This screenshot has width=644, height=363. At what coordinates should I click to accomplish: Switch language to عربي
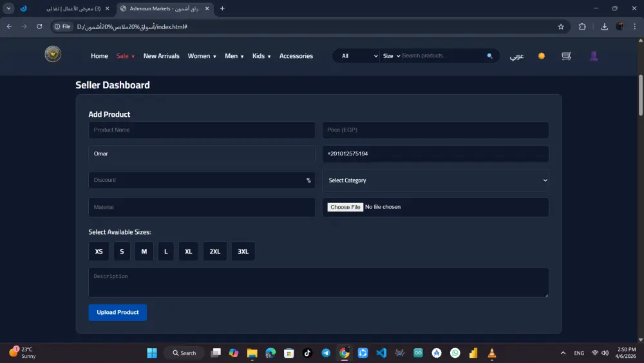[516, 56]
